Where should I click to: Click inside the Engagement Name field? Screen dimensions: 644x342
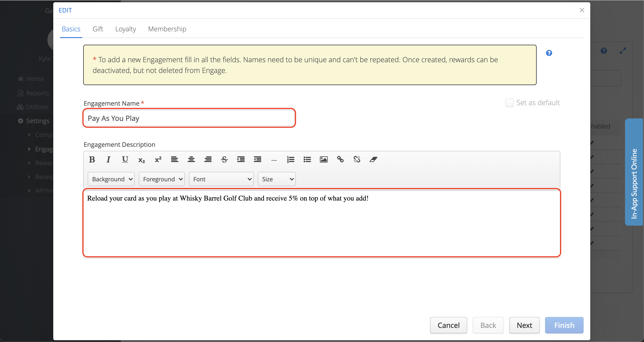click(189, 118)
